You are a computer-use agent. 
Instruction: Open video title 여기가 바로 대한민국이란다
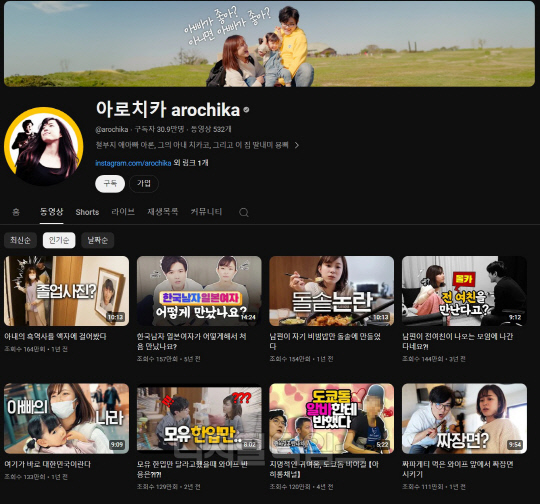48,464
